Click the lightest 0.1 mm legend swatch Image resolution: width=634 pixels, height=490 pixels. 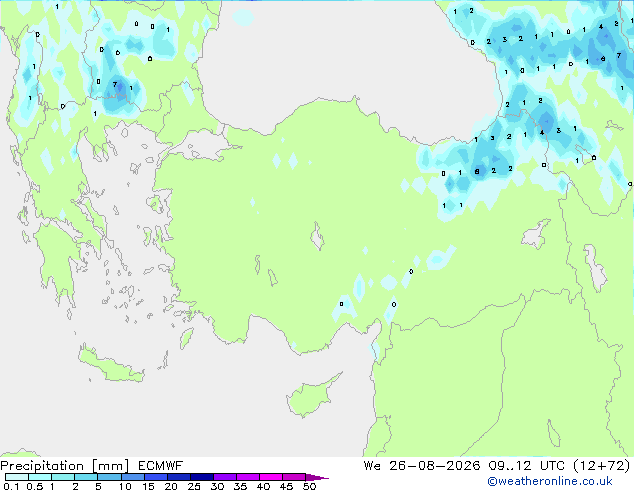tap(17, 477)
